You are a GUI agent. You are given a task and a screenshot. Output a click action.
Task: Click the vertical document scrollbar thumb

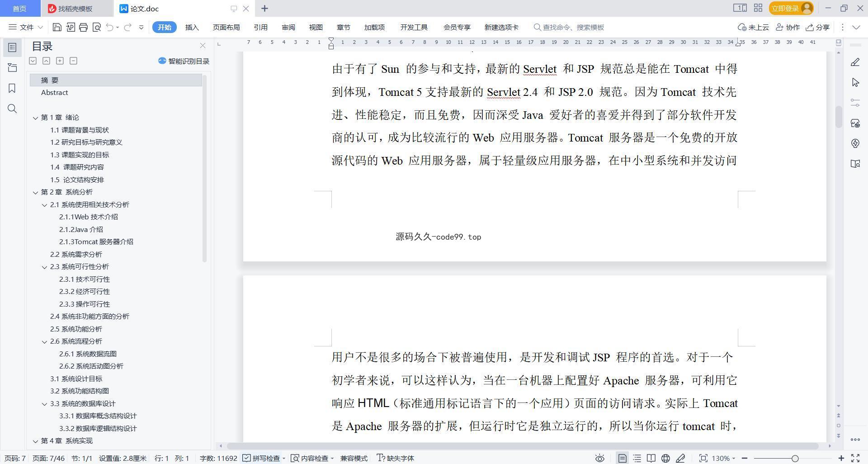(839, 117)
